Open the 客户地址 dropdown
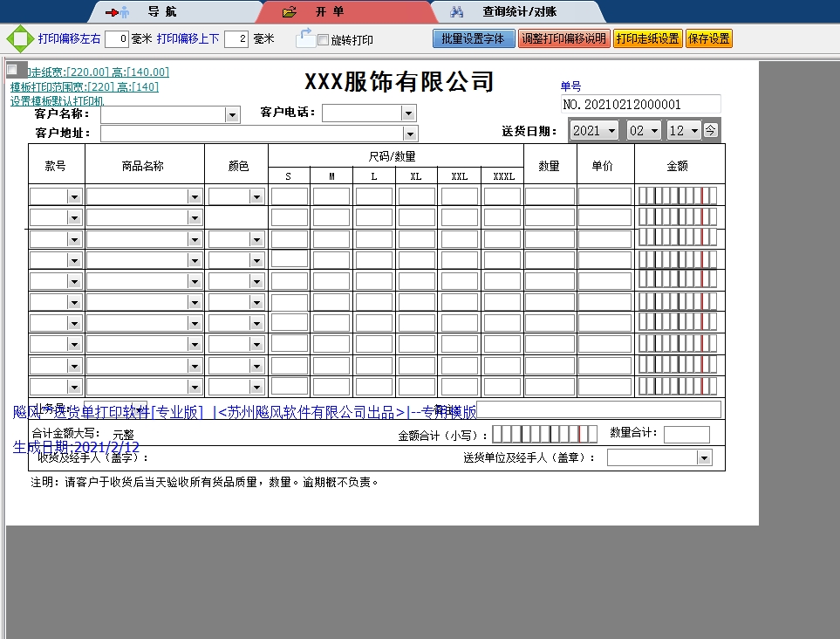This screenshot has width=840, height=639. pyautogui.click(x=409, y=133)
